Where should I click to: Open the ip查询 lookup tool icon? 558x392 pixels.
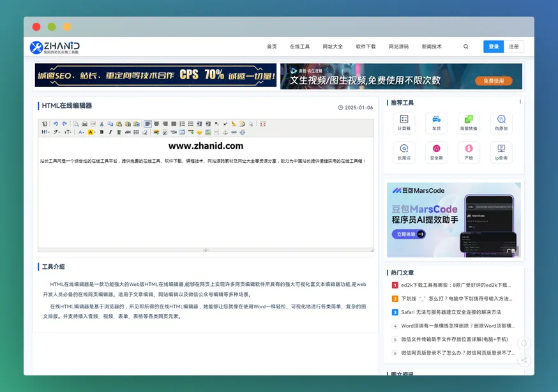[x=501, y=152]
